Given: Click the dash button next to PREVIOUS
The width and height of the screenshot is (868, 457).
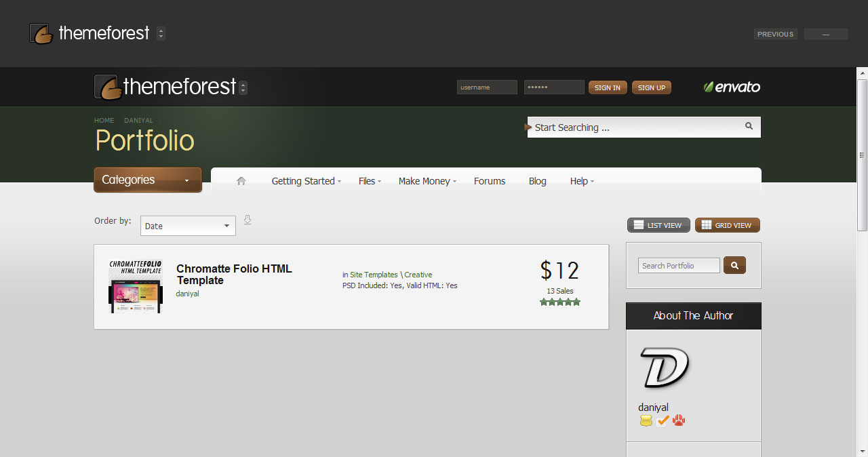Looking at the screenshot, I should pos(825,34).
